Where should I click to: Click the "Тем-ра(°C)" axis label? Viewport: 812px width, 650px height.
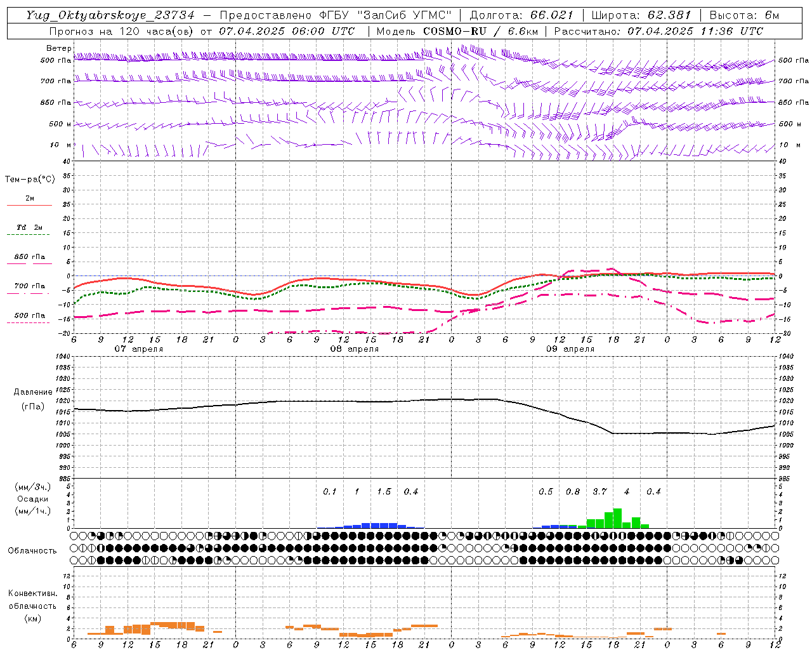coord(30,180)
